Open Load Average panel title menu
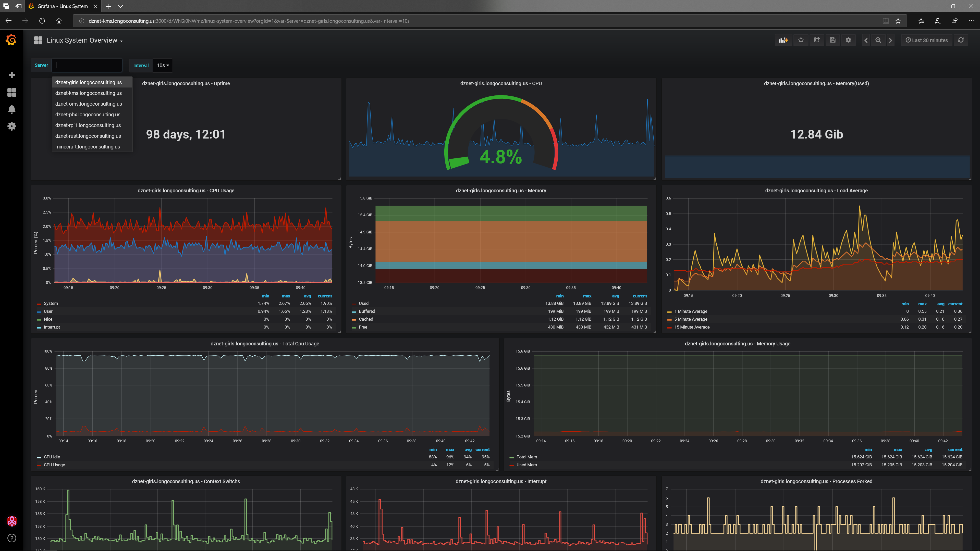 pyautogui.click(x=816, y=191)
